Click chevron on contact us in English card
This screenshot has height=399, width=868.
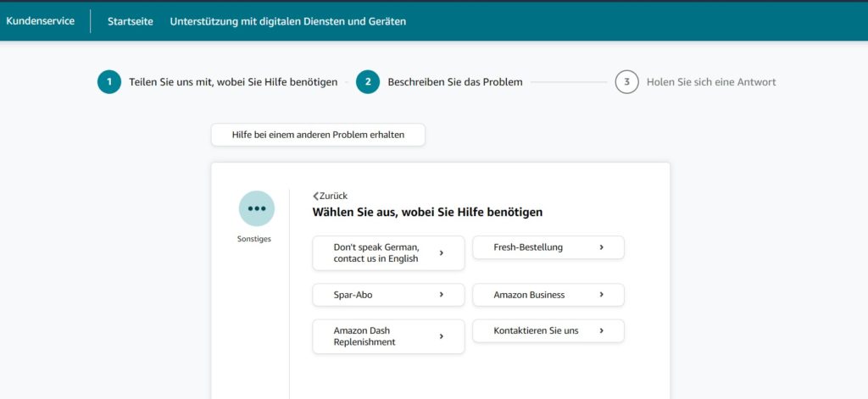[441, 253]
